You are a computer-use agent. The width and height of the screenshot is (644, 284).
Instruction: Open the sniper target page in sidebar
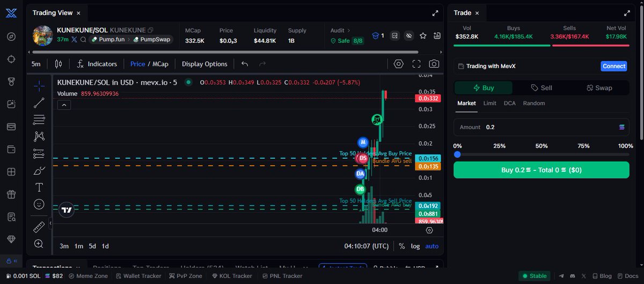[x=11, y=59]
